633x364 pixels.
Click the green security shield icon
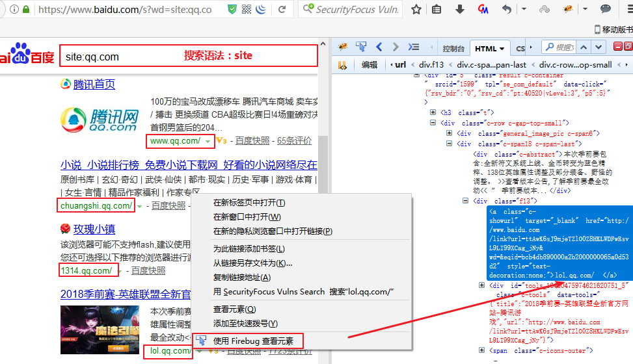(232, 9)
